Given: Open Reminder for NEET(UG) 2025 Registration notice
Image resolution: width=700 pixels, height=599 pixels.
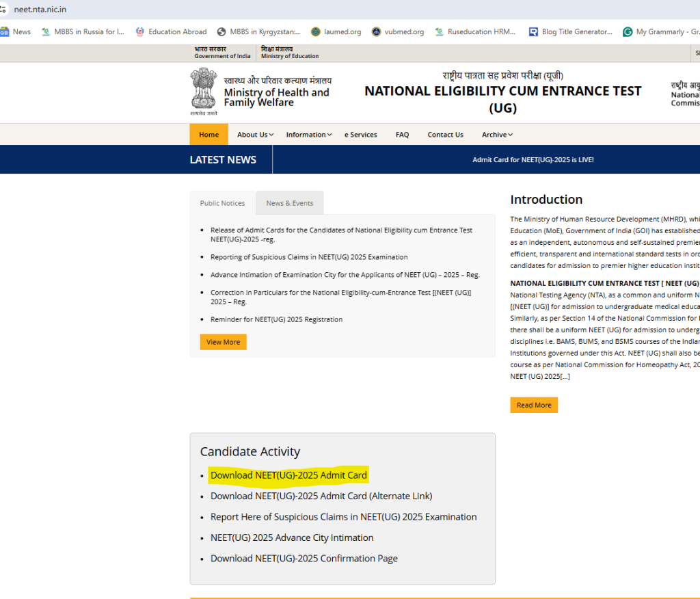Looking at the screenshot, I should tap(277, 319).
